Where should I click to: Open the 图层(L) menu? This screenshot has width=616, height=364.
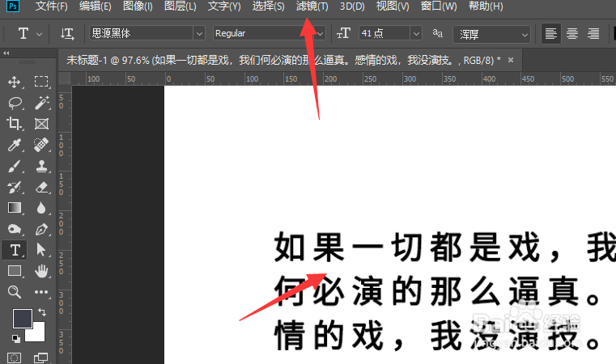click(180, 6)
